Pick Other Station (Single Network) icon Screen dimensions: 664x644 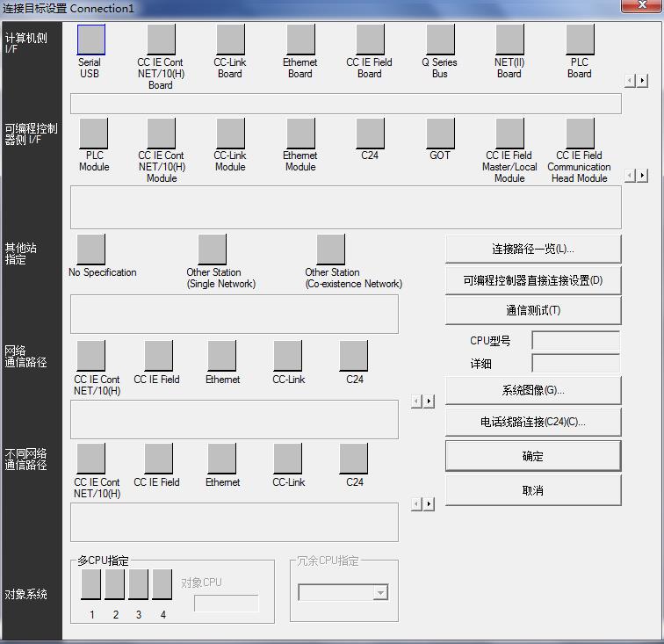coord(212,250)
